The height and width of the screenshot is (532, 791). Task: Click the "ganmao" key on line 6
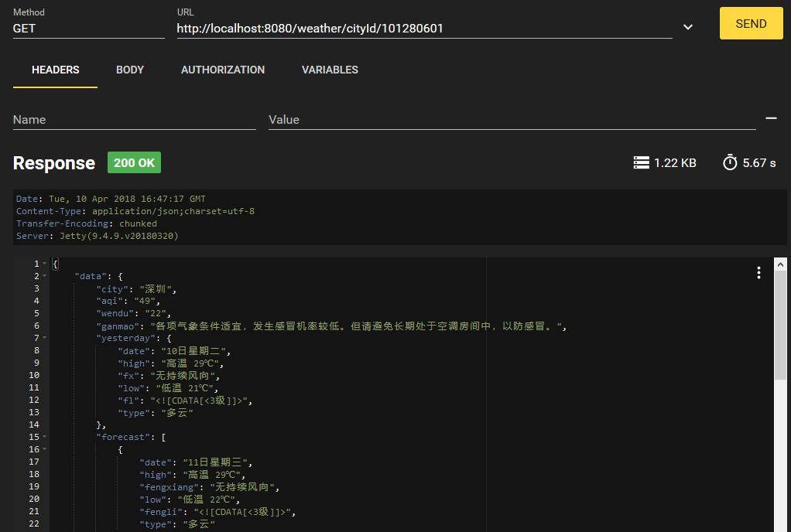(118, 326)
